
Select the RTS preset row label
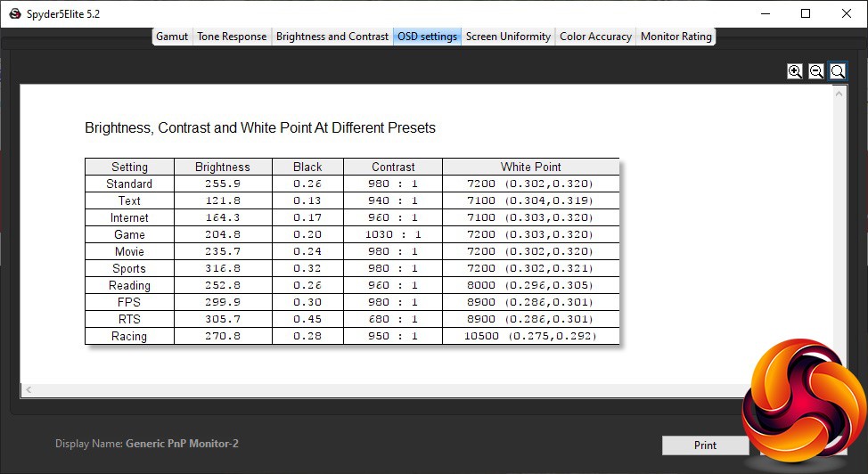[129, 320]
